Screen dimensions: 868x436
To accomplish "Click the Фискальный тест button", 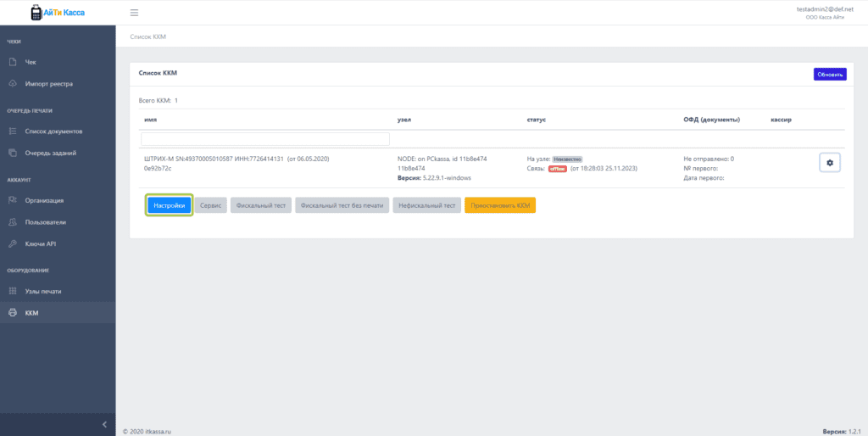I will (x=261, y=205).
